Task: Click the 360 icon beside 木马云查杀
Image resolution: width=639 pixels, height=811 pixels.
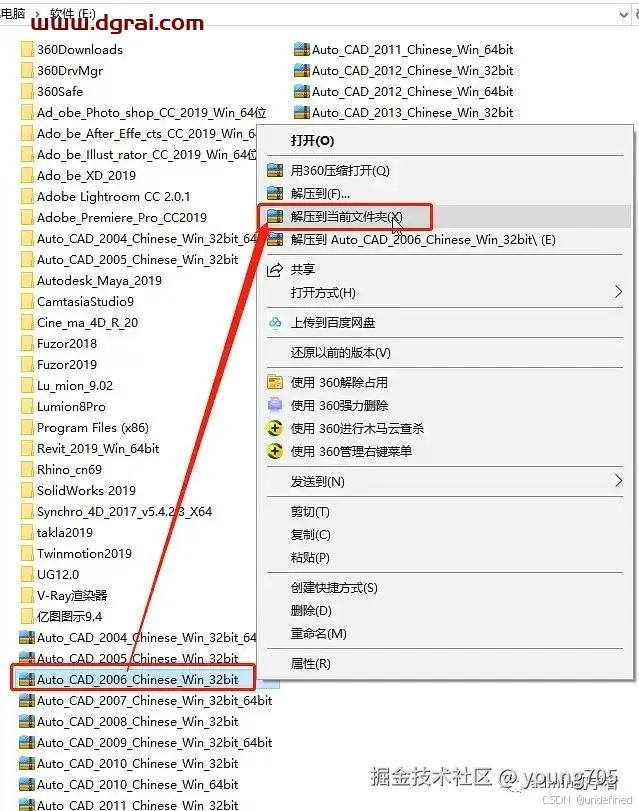Action: pyautogui.click(x=275, y=429)
